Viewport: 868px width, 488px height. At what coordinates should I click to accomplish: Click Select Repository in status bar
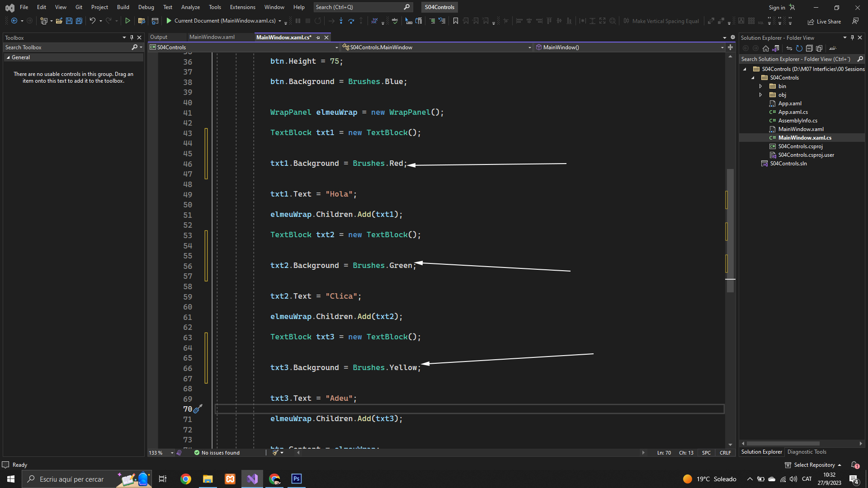[813, 465]
